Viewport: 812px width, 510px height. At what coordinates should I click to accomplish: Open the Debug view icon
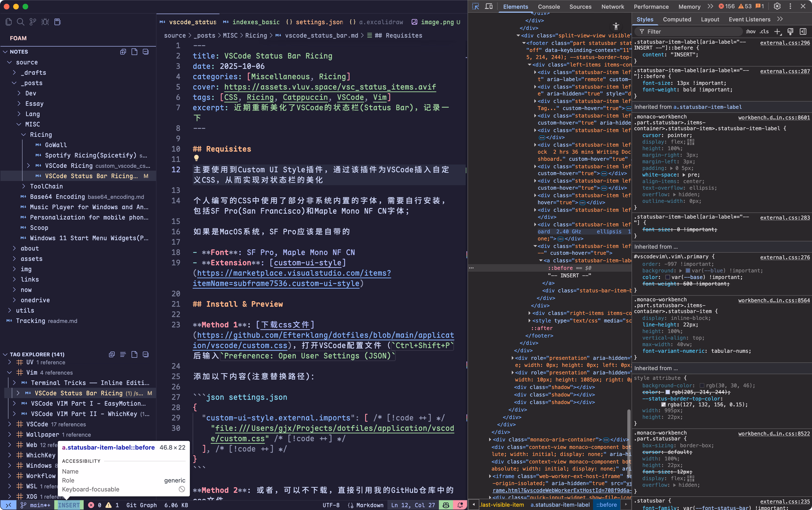[45, 22]
